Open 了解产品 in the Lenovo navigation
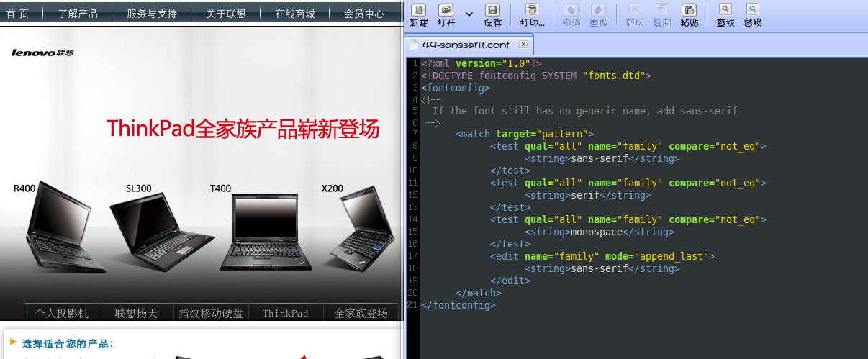Screen dimensions: 868x359 78,14
